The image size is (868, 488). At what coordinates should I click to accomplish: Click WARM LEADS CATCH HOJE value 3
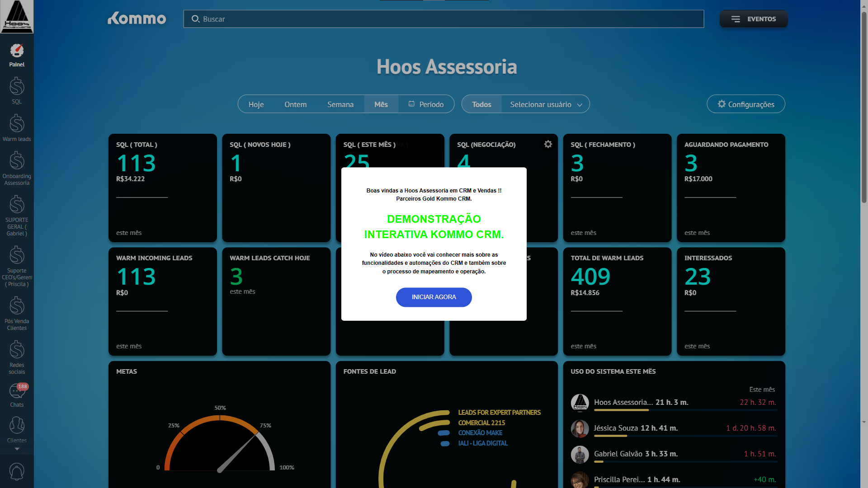(x=236, y=277)
